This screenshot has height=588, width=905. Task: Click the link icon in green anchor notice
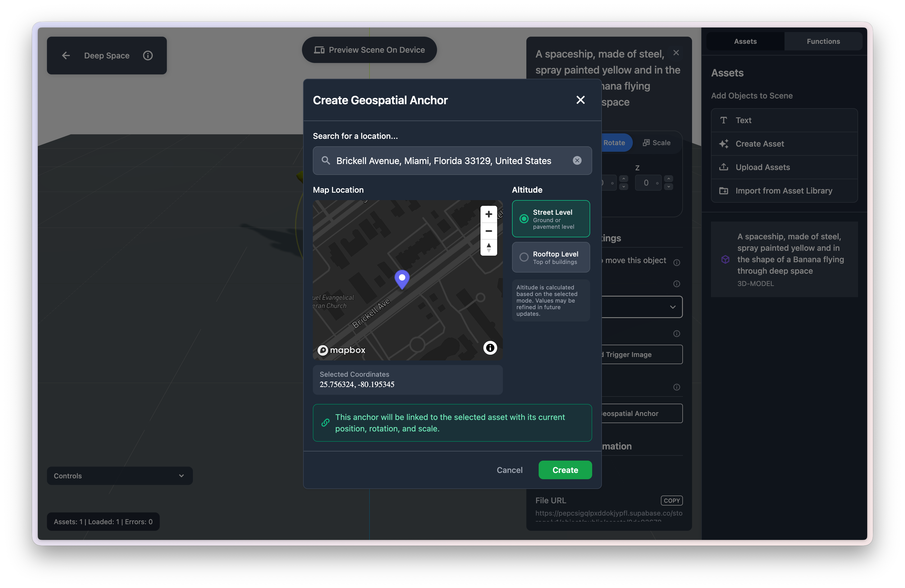pos(325,423)
